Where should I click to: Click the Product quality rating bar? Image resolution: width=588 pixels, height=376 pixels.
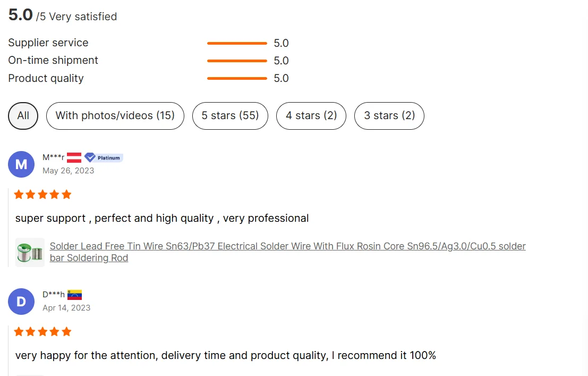coord(237,78)
